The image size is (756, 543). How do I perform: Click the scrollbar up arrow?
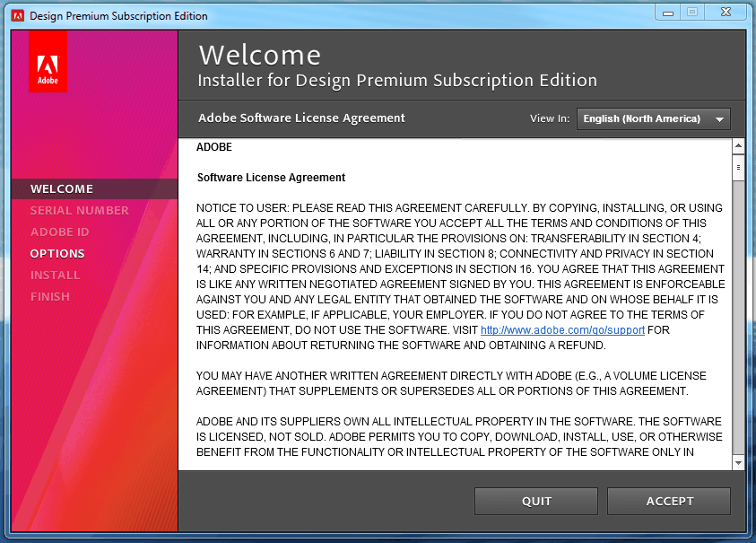(x=739, y=145)
